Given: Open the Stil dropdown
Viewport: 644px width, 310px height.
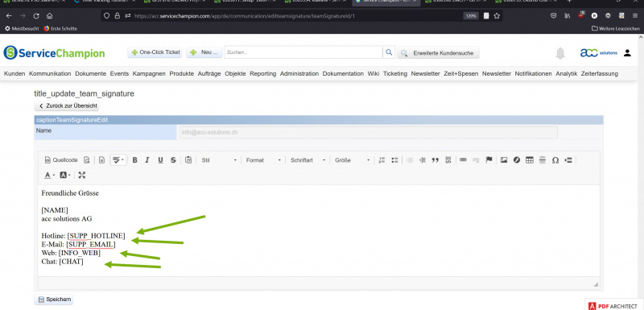Looking at the screenshot, I should tap(219, 160).
